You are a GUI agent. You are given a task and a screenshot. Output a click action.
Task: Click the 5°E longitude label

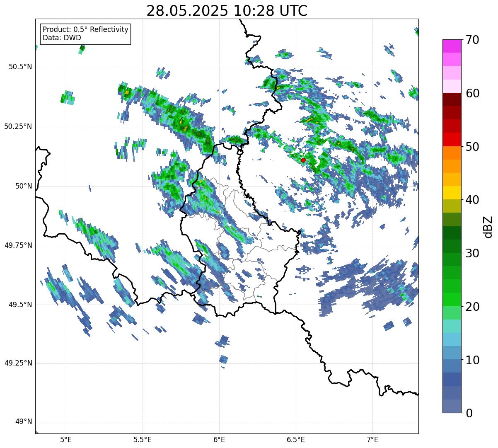[66, 440]
